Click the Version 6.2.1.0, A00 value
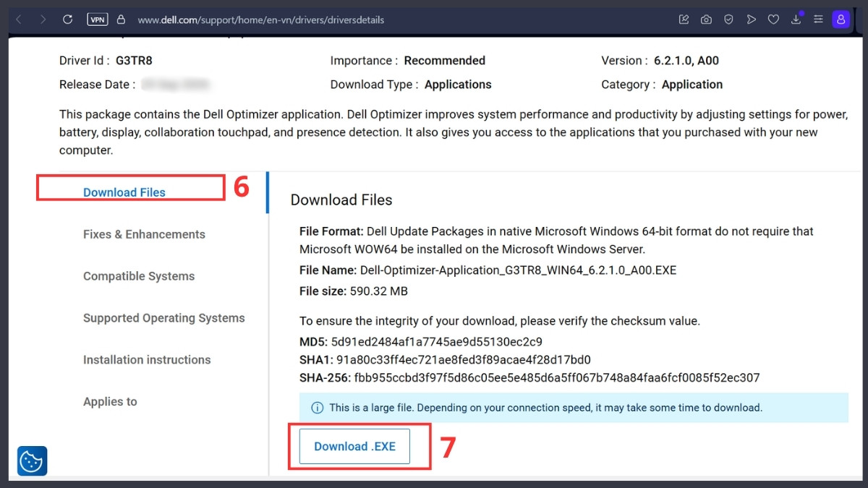The width and height of the screenshot is (868, 488). point(685,61)
